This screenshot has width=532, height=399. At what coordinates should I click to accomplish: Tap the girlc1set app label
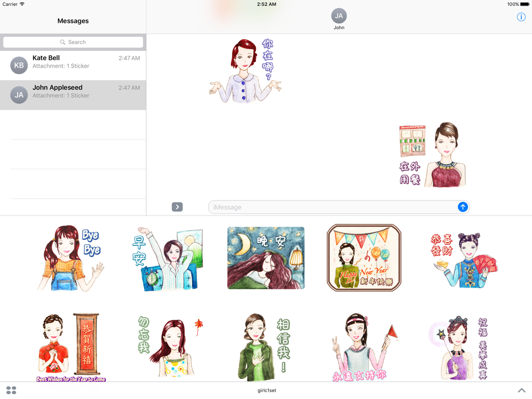tap(267, 390)
